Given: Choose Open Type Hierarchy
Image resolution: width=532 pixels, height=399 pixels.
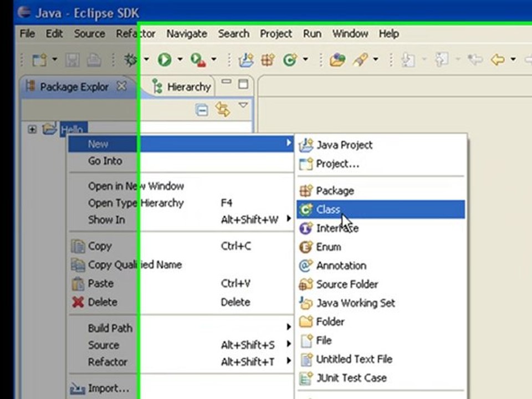Looking at the screenshot, I should point(181,203).
